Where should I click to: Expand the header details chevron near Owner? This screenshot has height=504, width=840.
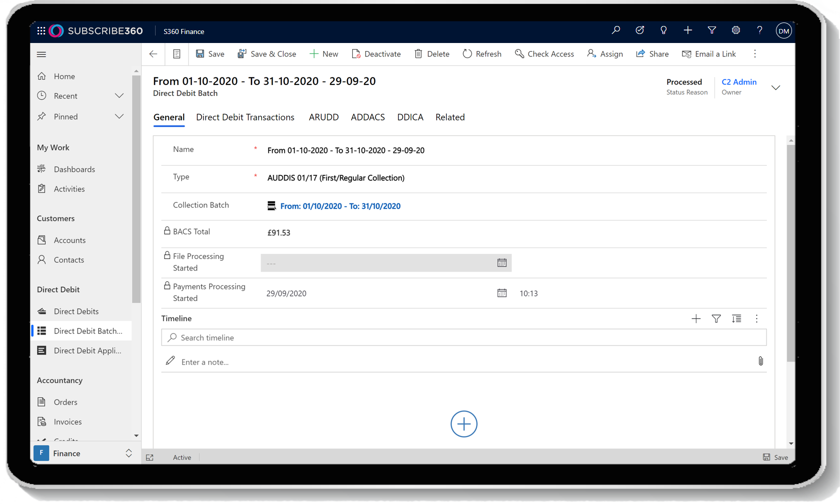coord(775,87)
